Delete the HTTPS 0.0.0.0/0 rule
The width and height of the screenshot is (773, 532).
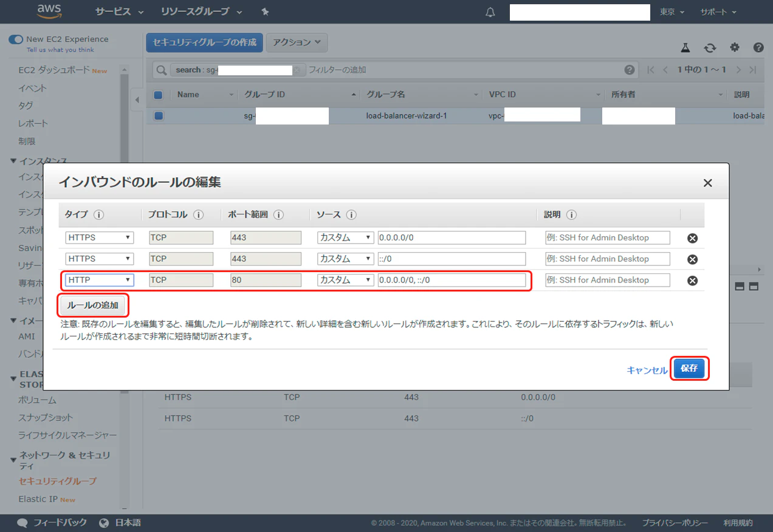(x=692, y=238)
